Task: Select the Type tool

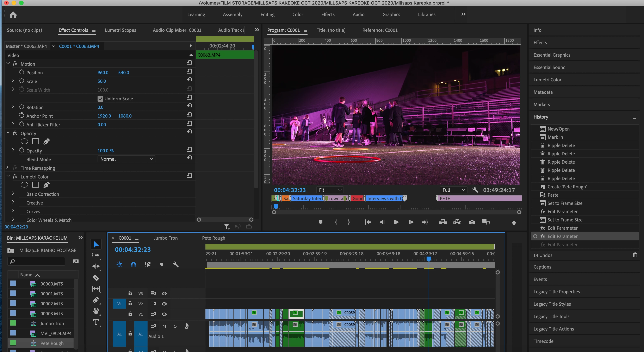Action: [x=96, y=322]
